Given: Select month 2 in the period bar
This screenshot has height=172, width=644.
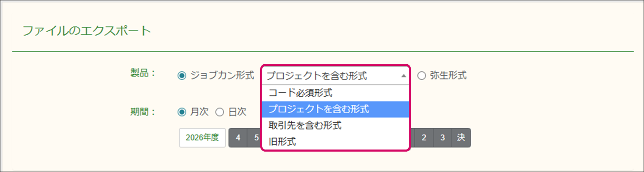Looking at the screenshot, I should 423,138.
